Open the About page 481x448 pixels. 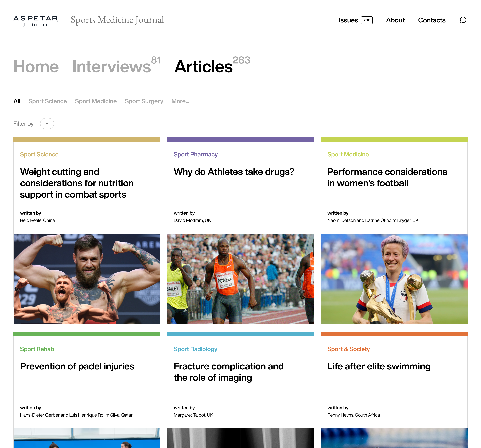coord(395,20)
